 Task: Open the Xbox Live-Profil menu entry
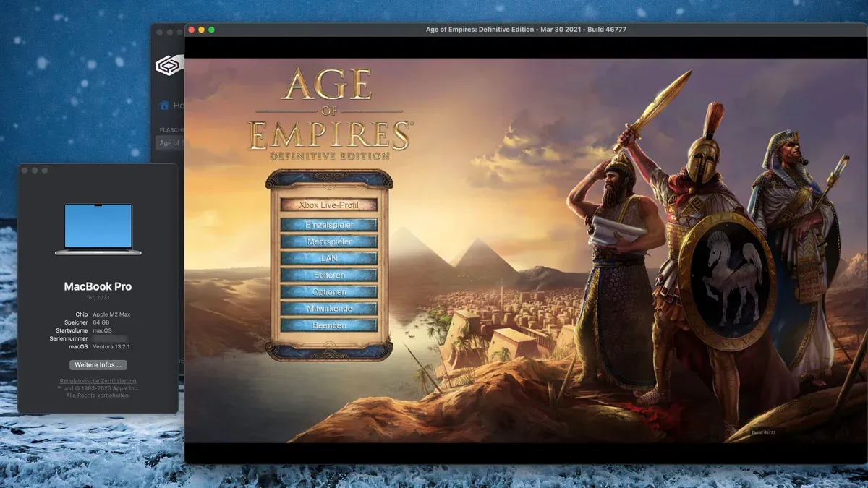(329, 205)
